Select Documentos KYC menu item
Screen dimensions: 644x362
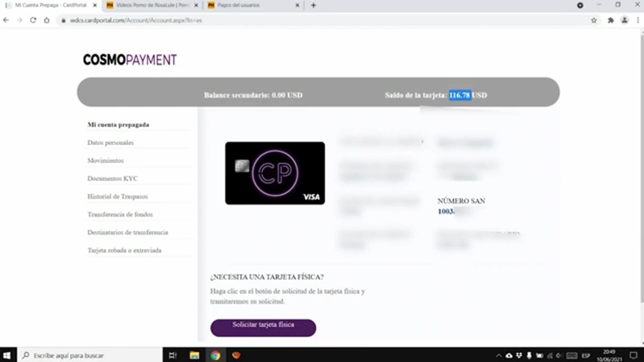point(112,178)
